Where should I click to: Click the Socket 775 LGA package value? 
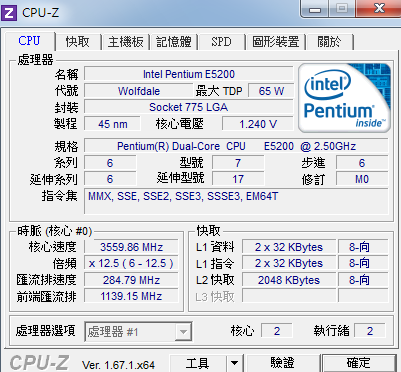[x=189, y=107]
